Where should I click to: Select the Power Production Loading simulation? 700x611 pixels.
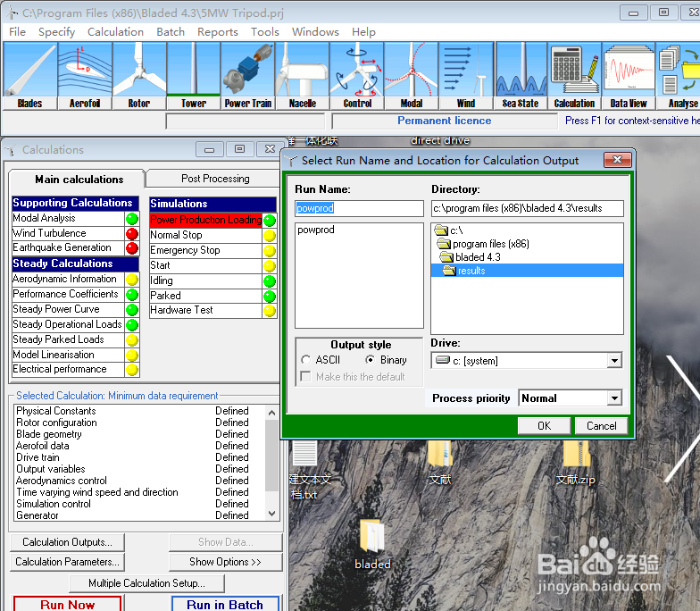pyautogui.click(x=205, y=220)
